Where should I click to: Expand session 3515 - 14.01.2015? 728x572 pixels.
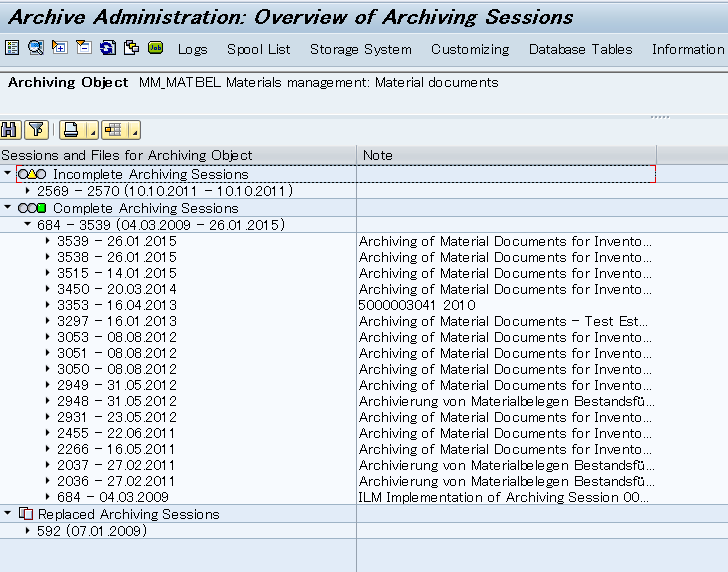(47, 273)
